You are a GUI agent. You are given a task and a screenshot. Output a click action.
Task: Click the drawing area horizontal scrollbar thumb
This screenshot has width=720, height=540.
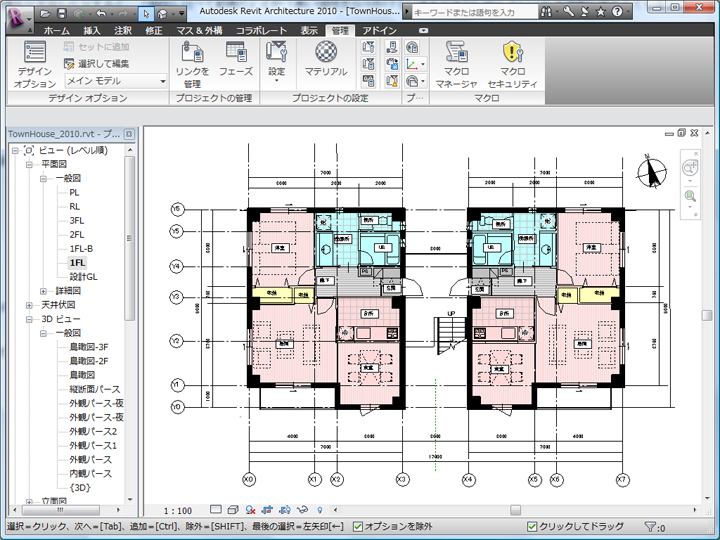coord(516,510)
